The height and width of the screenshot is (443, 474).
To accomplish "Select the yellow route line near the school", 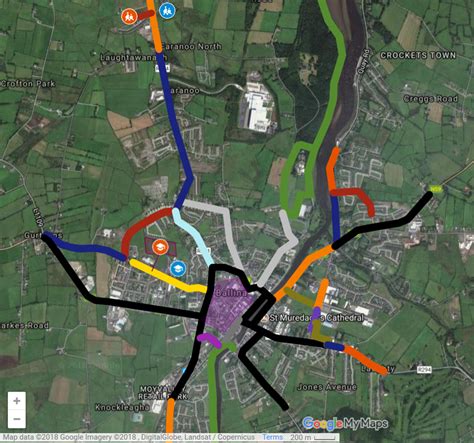I will [x=168, y=276].
